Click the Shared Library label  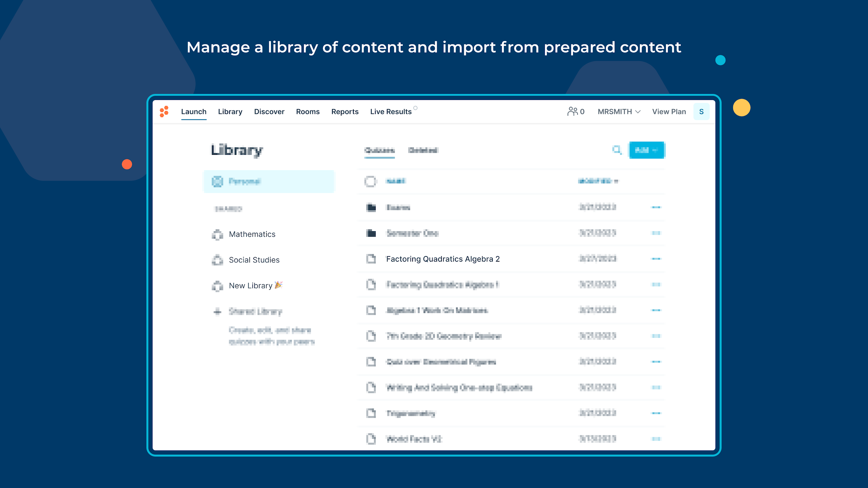pos(255,311)
